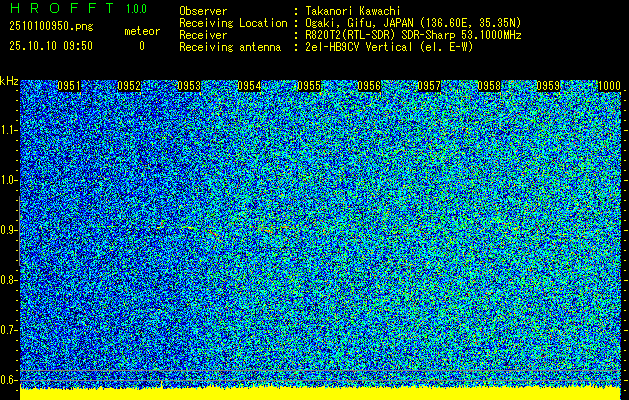Click the Receiver label

pos(203,35)
